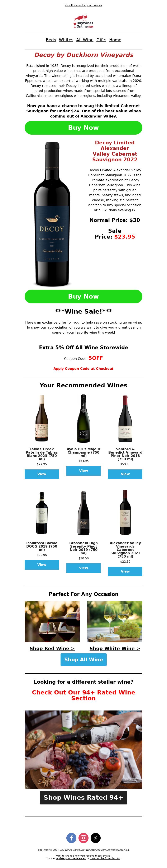The height and width of the screenshot is (868, 167).
Task: Open the Facebook social icon
Action: [71, 838]
